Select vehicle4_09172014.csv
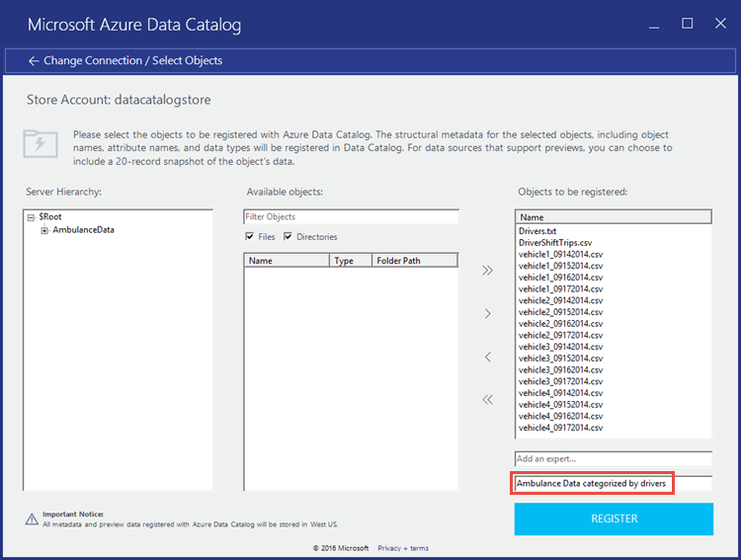Viewport: 741px width, 560px height. click(560, 429)
